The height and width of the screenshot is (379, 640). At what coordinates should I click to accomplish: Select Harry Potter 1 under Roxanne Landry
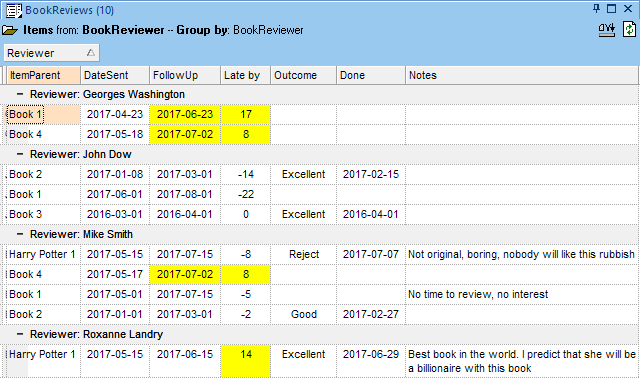(x=43, y=361)
